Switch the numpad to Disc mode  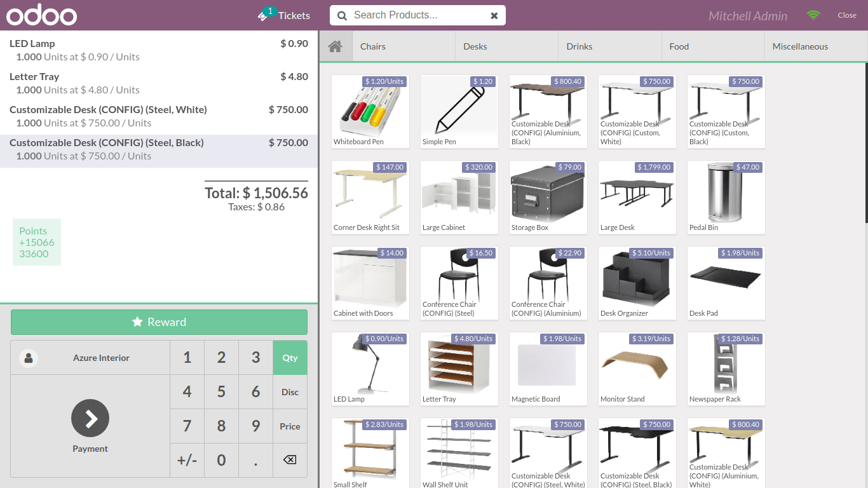[x=290, y=392]
